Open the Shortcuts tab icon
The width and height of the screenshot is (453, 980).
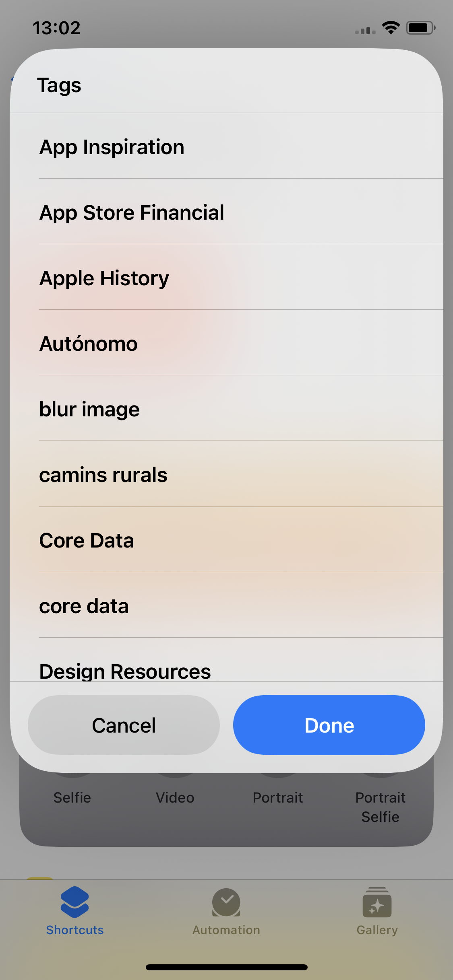point(75,902)
